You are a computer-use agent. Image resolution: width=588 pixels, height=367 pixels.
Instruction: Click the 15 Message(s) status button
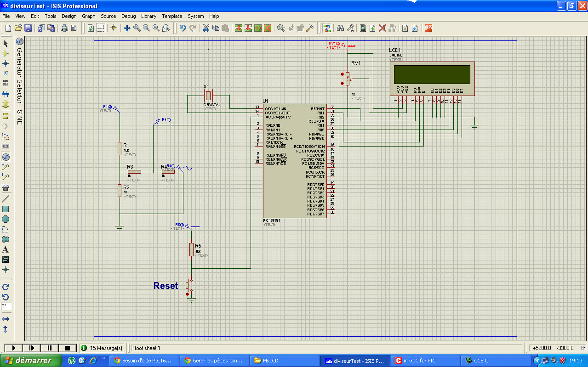pos(102,348)
